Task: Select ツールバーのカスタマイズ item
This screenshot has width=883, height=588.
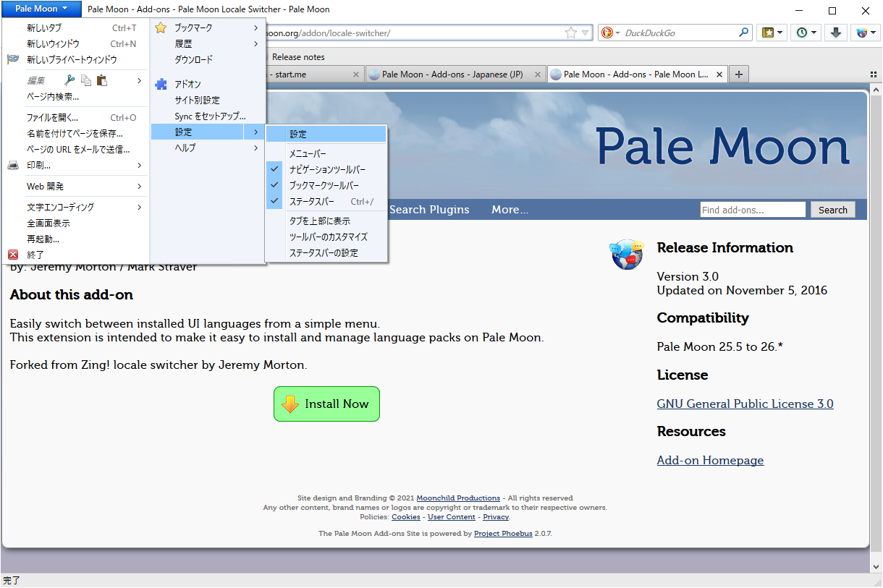Action: 326,237
